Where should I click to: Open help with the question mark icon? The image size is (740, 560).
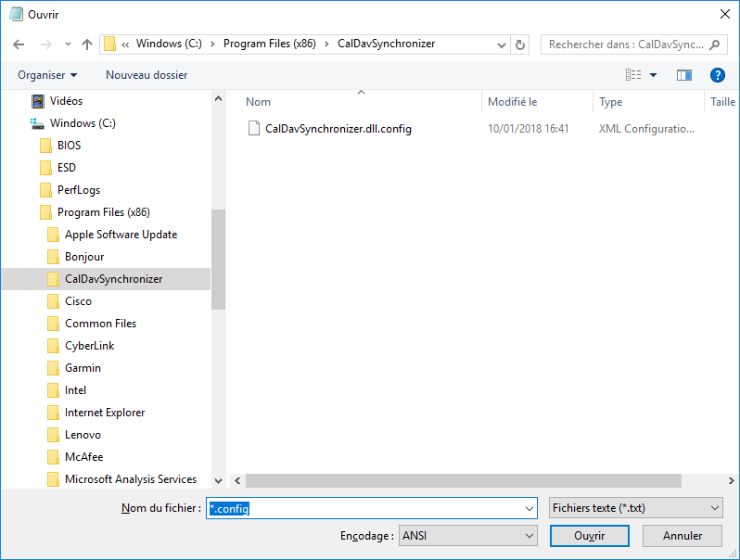click(x=718, y=75)
